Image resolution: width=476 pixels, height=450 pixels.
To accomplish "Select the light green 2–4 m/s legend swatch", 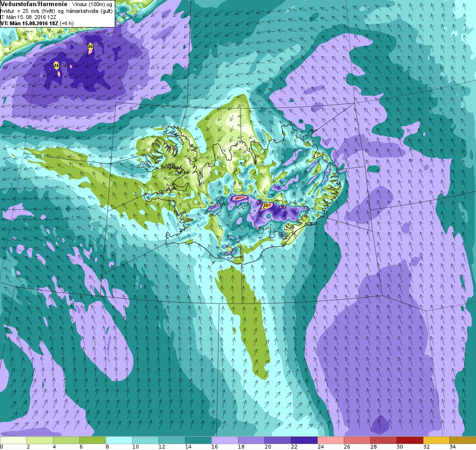I will (x=40, y=440).
